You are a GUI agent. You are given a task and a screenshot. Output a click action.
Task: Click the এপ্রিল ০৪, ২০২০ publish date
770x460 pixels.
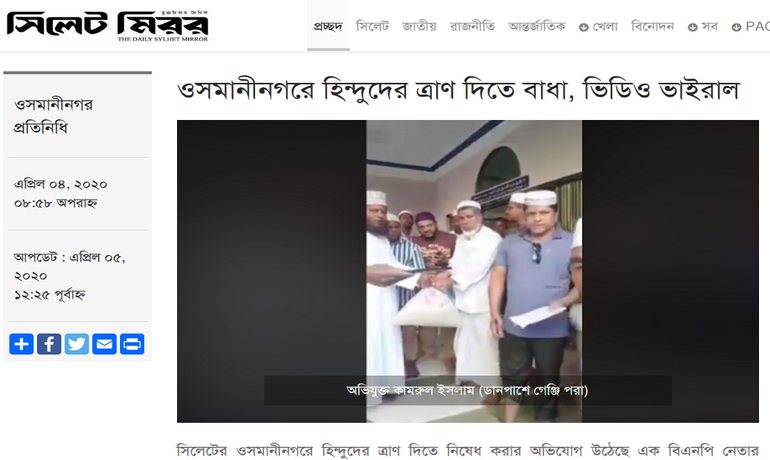(x=61, y=185)
